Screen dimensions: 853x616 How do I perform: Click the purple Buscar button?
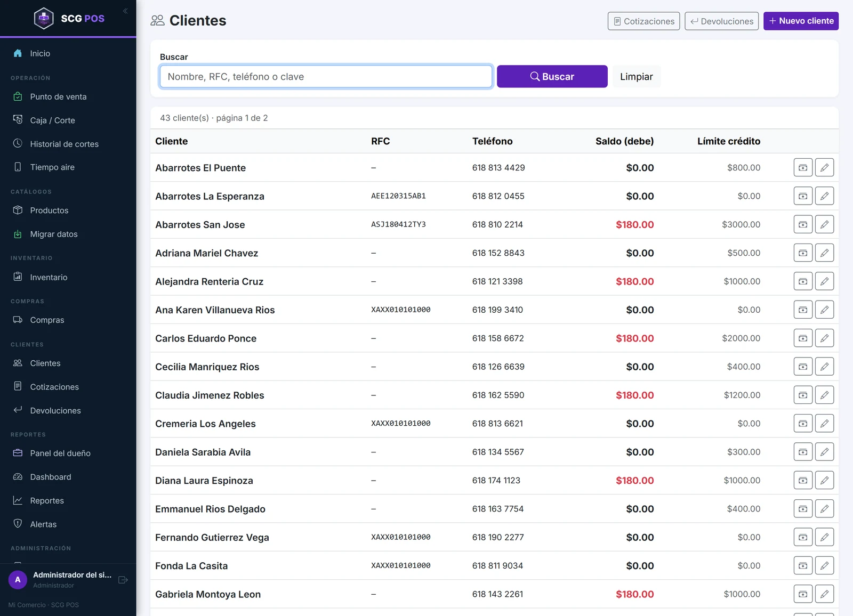click(552, 76)
